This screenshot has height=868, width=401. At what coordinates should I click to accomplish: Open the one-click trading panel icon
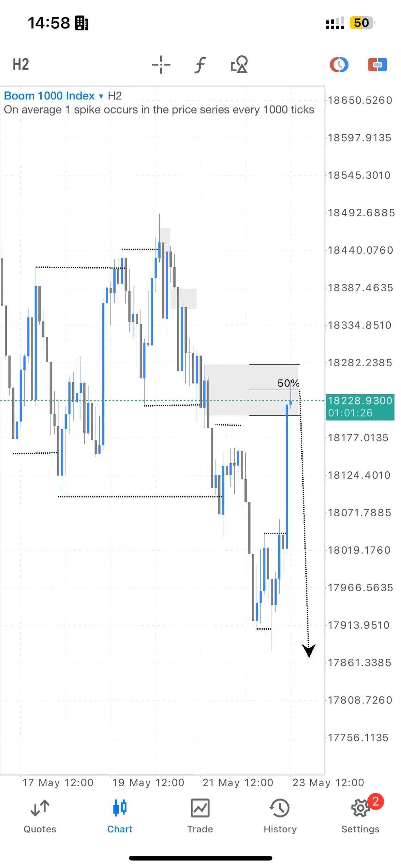tap(377, 64)
